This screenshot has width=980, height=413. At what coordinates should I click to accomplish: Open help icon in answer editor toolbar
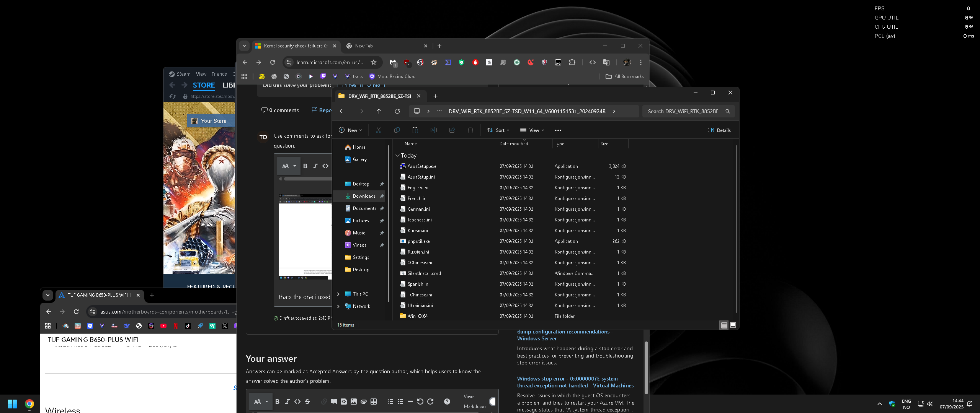(x=447, y=402)
